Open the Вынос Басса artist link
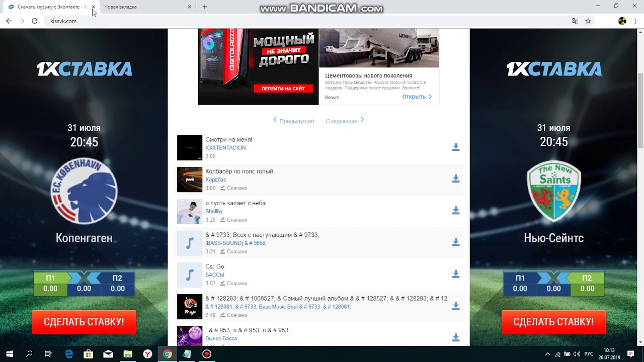This screenshot has width=644, height=362. pyautogui.click(x=221, y=338)
